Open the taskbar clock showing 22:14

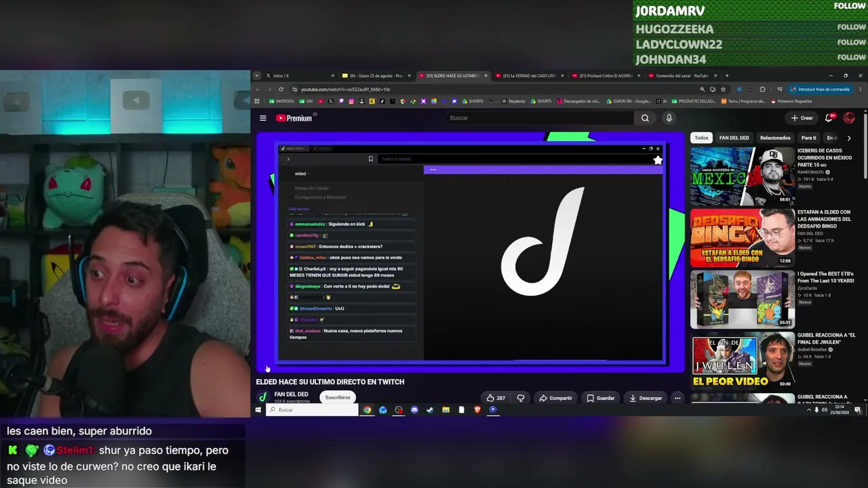(x=840, y=410)
